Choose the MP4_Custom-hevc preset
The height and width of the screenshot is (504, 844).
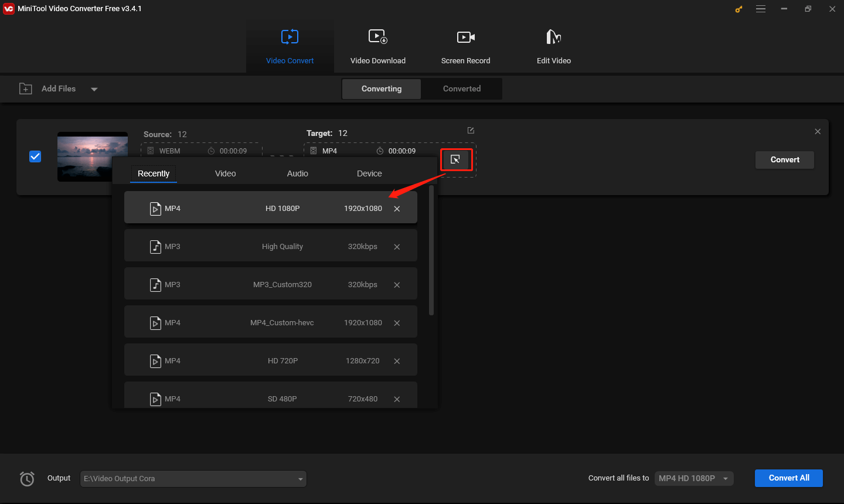click(x=271, y=322)
